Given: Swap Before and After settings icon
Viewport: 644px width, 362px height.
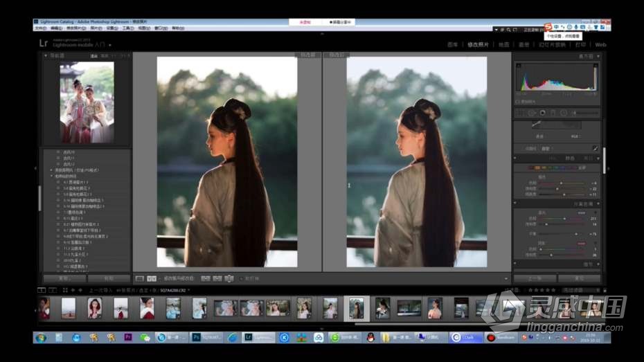Looking at the screenshot, I should 229,279.
